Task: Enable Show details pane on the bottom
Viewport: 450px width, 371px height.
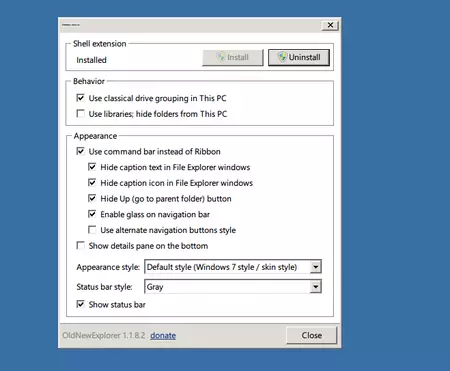Action: pyautogui.click(x=80, y=246)
